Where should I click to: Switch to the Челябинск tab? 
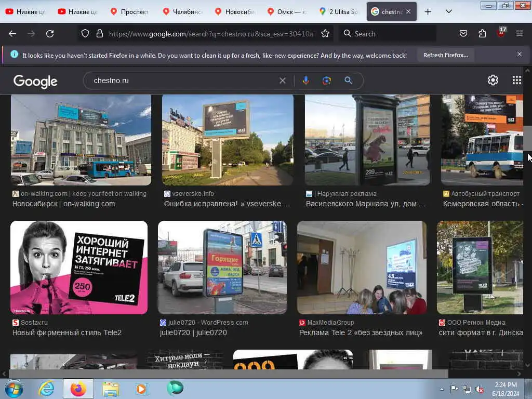182,12
